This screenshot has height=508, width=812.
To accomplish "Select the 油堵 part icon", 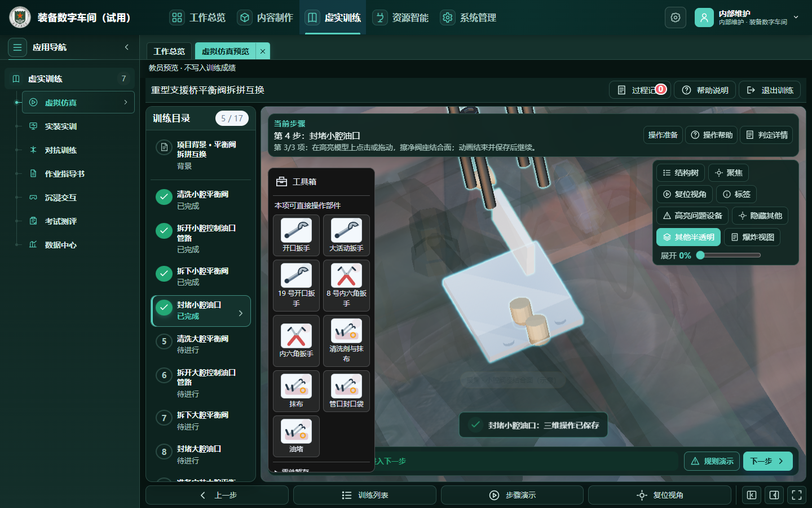I will point(296,436).
